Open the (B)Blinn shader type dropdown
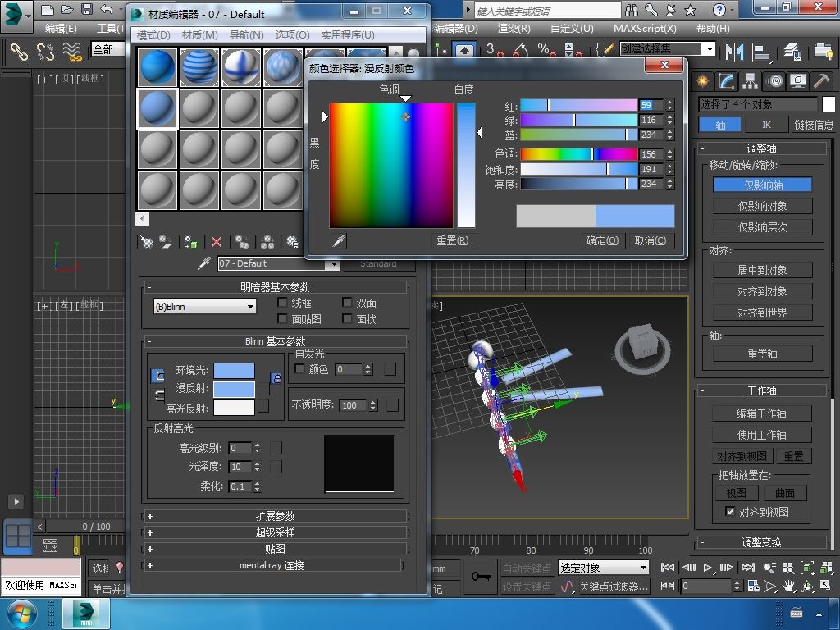This screenshot has width=840, height=630. [x=205, y=307]
